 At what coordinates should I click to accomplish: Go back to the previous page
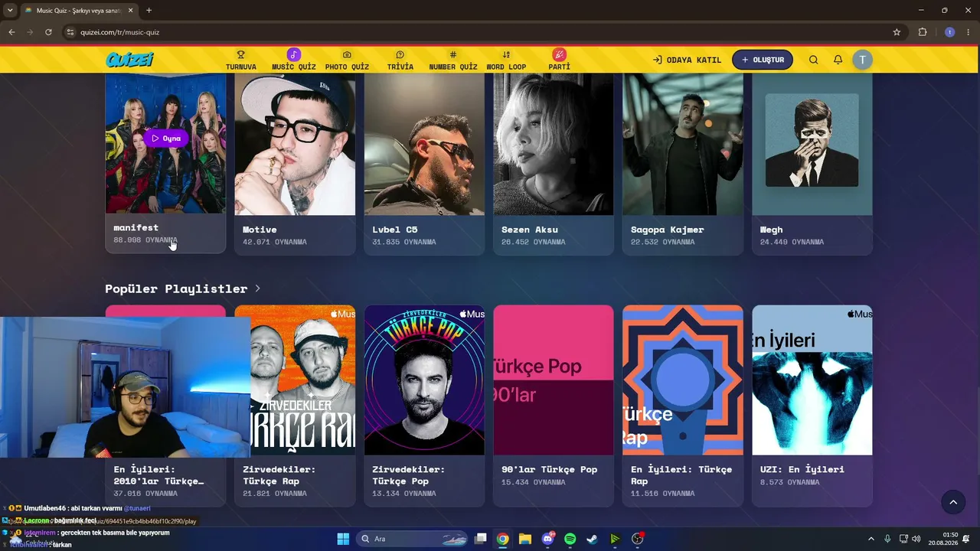tap(11, 32)
